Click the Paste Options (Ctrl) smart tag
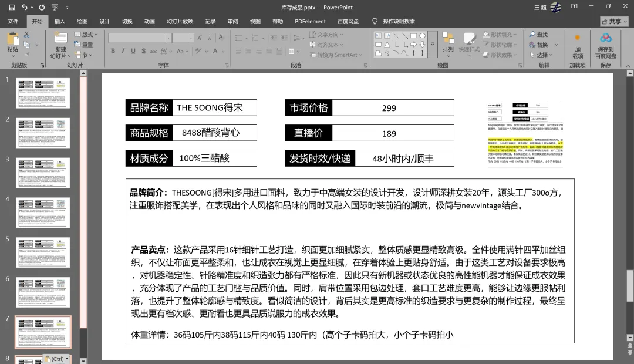Screen dimensions: 634x364 click(56, 359)
